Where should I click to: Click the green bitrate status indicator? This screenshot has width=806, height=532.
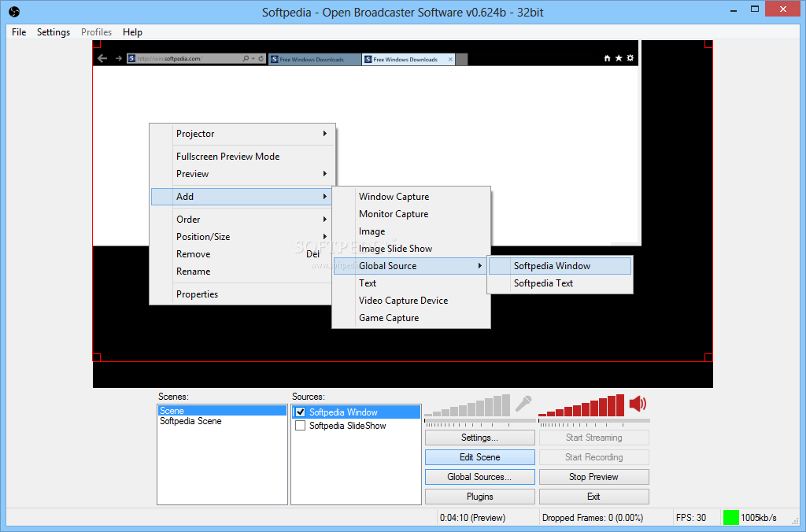pyautogui.click(x=731, y=517)
